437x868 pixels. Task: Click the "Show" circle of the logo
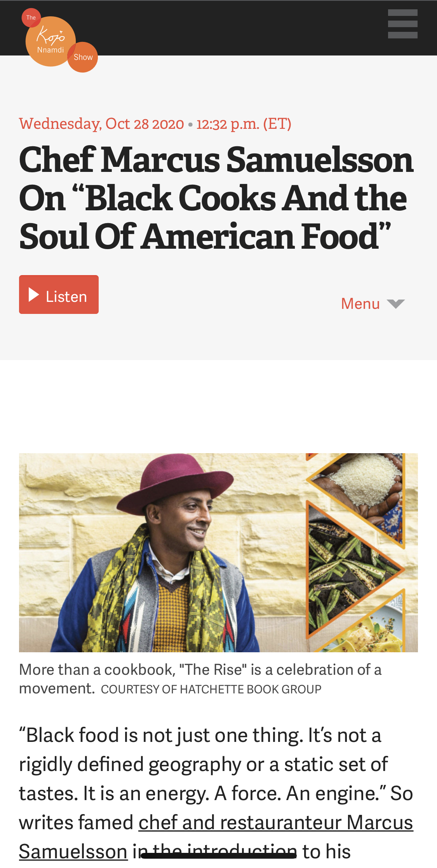point(83,57)
